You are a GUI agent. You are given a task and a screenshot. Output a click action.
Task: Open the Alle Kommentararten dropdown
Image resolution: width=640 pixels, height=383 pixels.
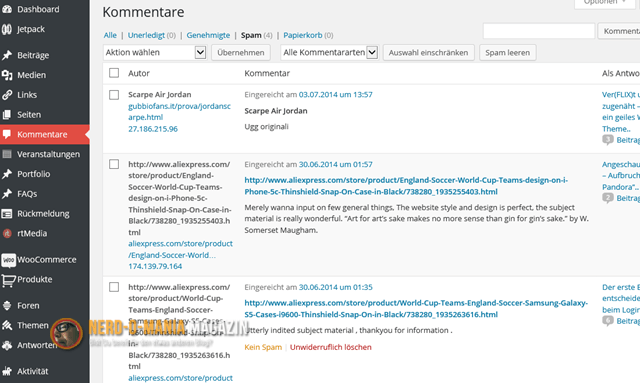[x=330, y=52]
